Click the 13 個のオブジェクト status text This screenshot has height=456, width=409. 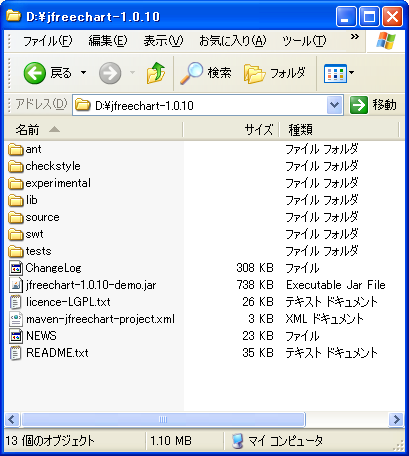(50, 441)
